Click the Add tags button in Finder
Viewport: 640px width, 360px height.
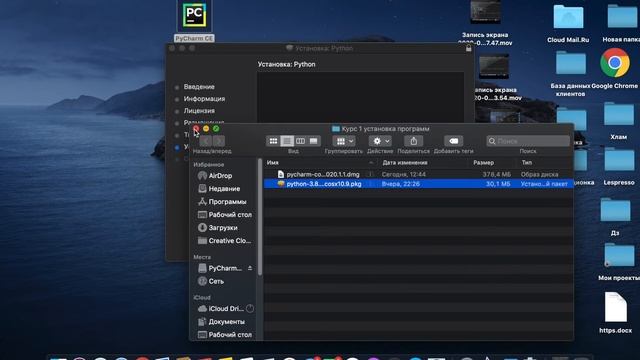(x=453, y=141)
